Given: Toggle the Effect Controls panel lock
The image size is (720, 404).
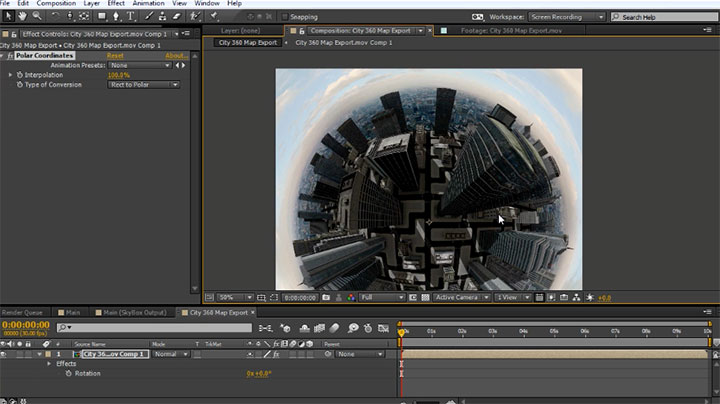Looking at the screenshot, I should (x=14, y=34).
